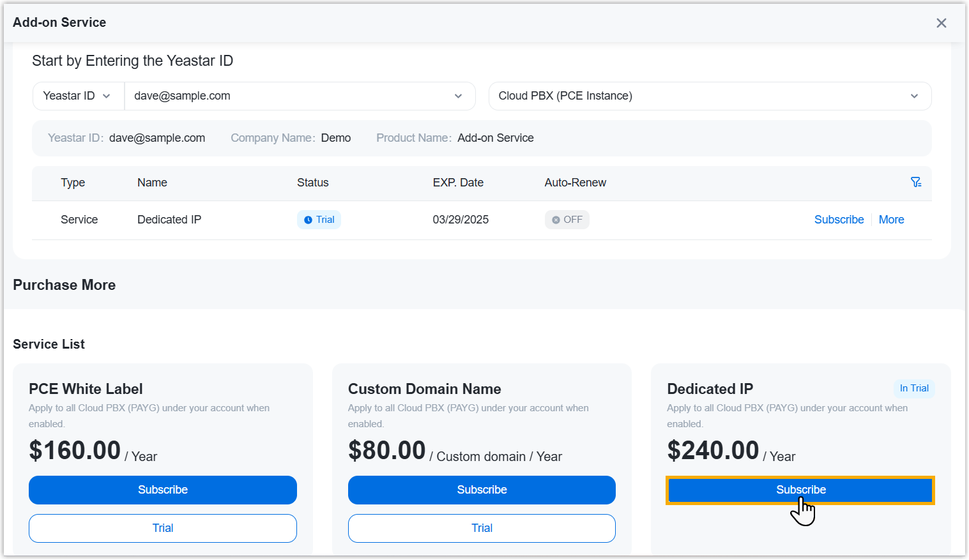Image resolution: width=969 pixels, height=560 pixels.
Task: Click the filter icon in table header
Action: 915,183
